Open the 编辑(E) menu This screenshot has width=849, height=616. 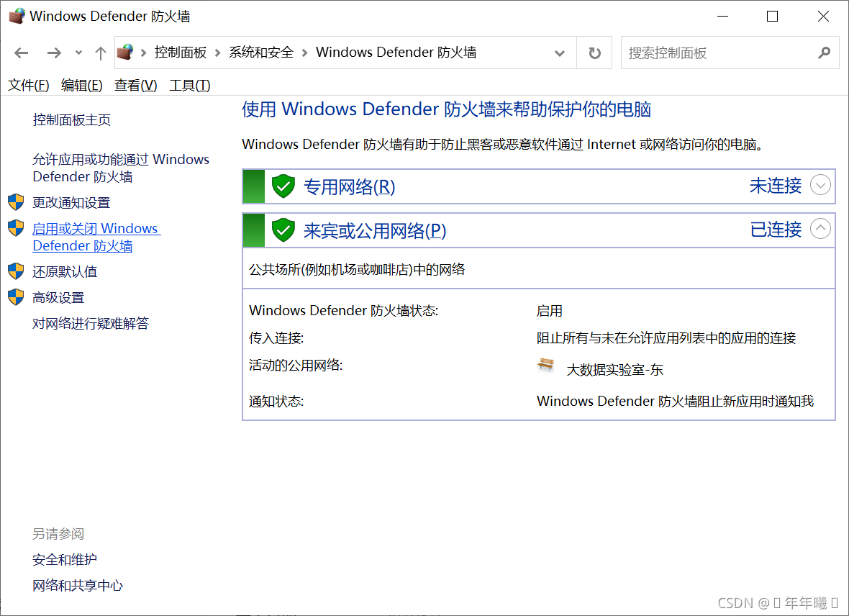click(x=82, y=85)
